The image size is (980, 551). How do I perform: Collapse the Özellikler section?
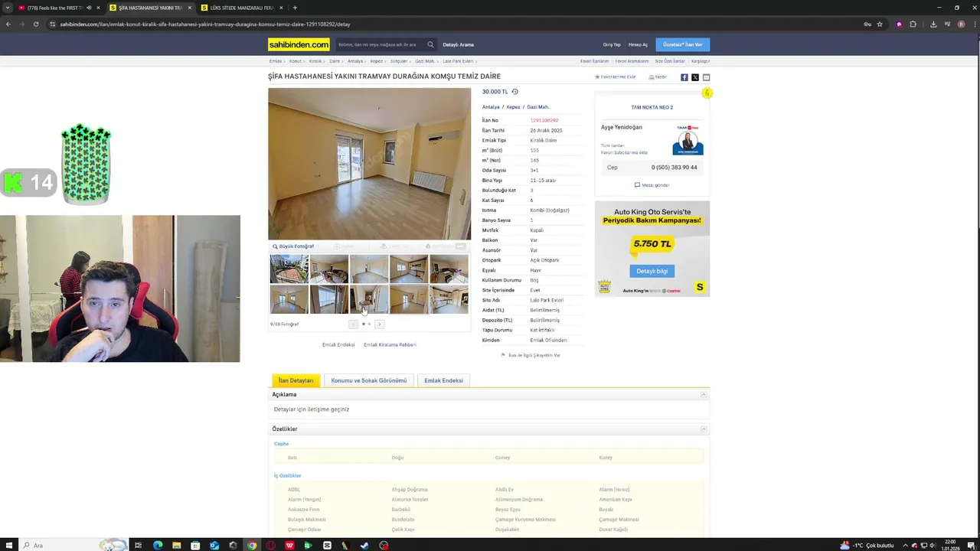704,429
